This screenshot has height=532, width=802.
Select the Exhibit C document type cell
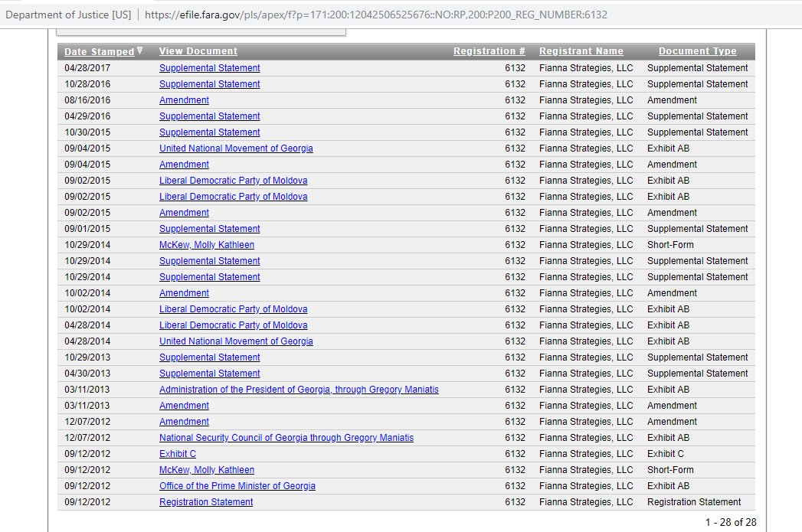click(x=666, y=454)
